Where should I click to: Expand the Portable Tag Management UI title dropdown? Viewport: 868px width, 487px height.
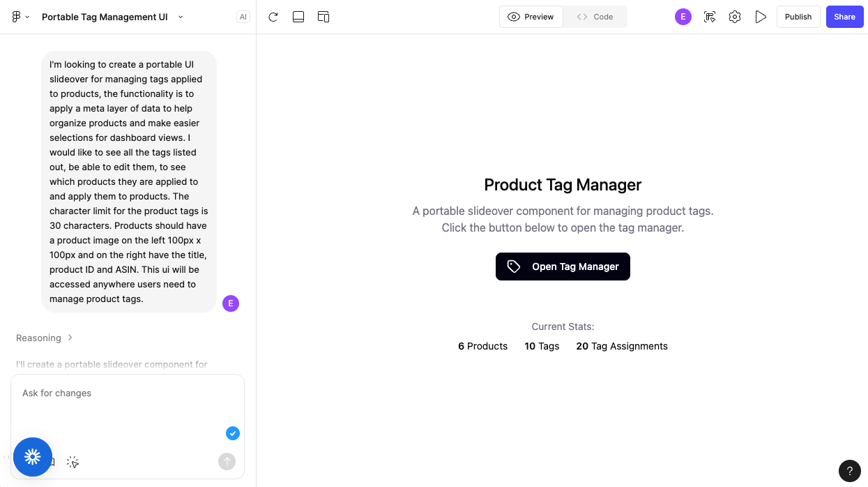click(x=181, y=17)
